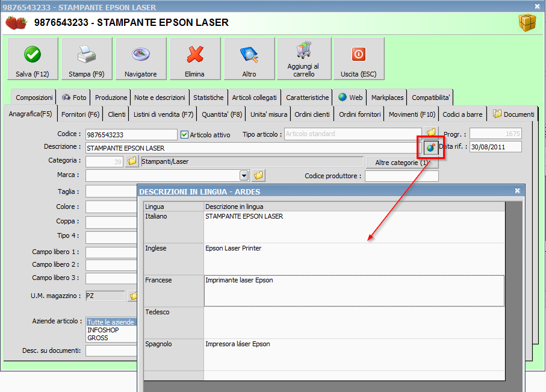
Task: Click the U.M. magazzino PZ field
Action: pyautogui.click(x=105, y=296)
